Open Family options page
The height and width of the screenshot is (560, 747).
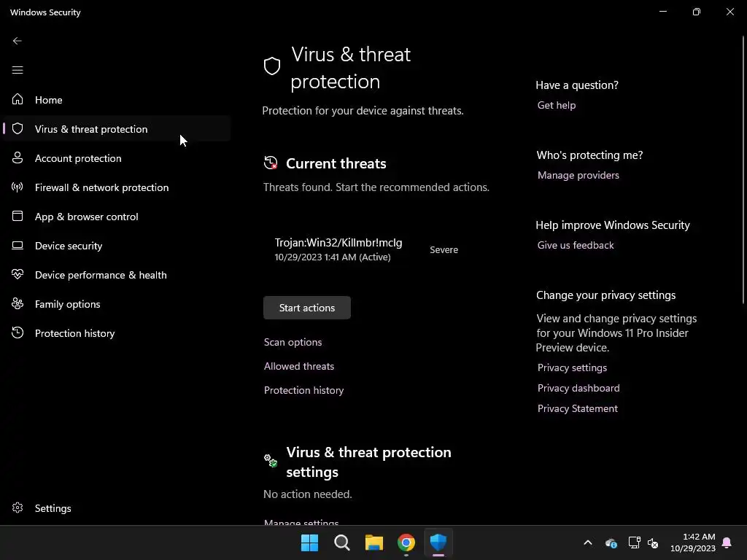click(117, 304)
